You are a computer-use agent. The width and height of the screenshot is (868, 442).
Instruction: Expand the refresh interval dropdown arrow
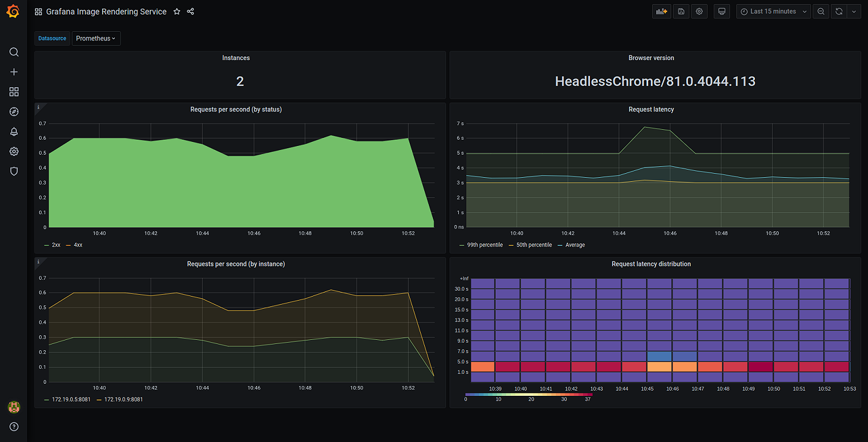tap(854, 12)
